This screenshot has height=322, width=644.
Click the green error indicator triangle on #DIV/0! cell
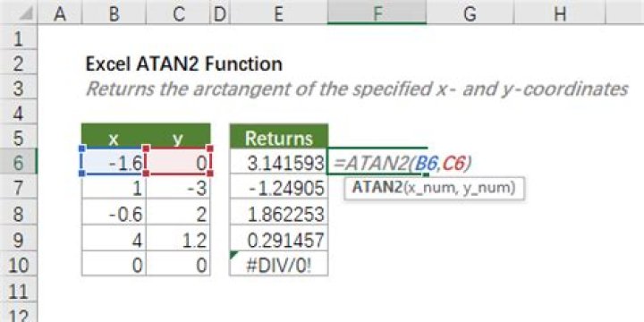tap(233, 255)
